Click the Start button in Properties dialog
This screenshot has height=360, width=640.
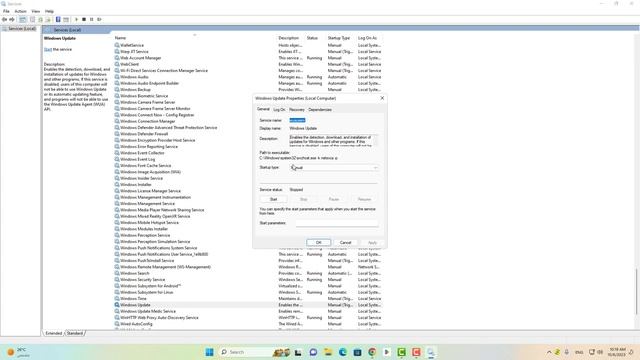[273, 199]
